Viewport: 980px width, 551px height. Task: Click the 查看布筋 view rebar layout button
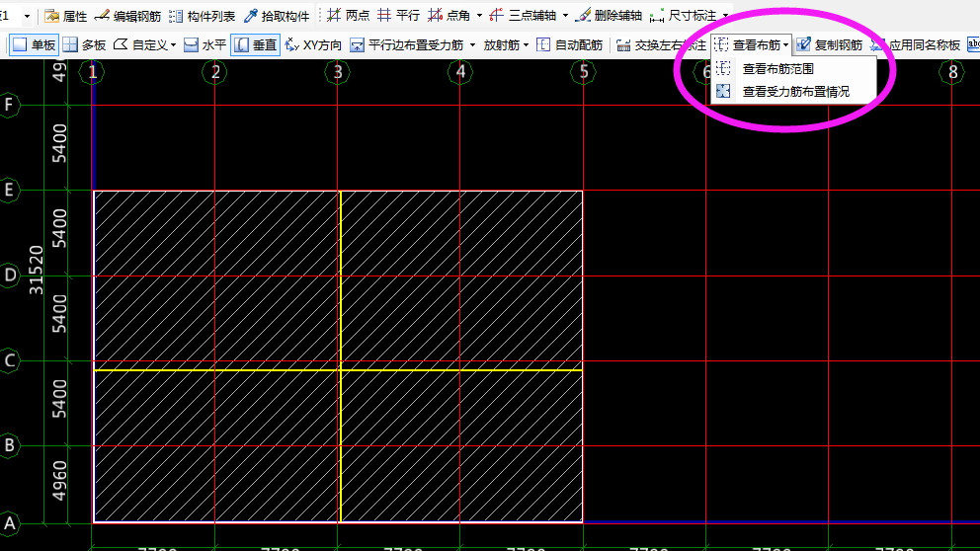[748, 45]
